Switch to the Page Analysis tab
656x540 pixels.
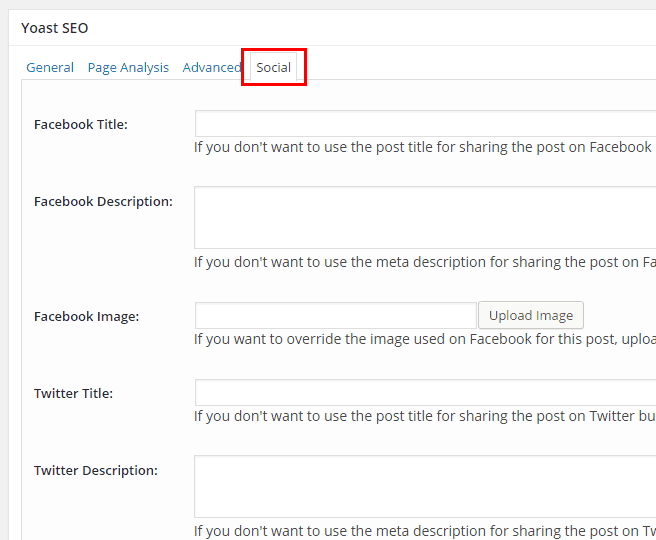point(128,67)
